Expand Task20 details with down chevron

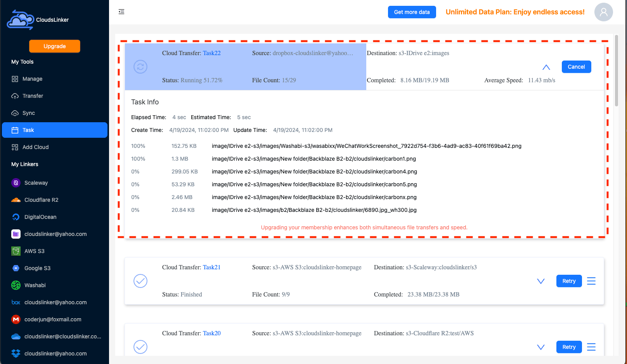click(x=540, y=347)
